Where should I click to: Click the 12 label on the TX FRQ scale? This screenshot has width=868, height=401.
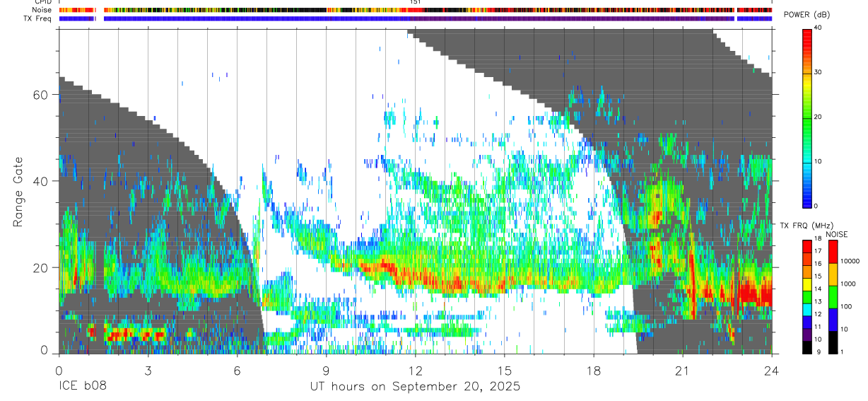817,314
